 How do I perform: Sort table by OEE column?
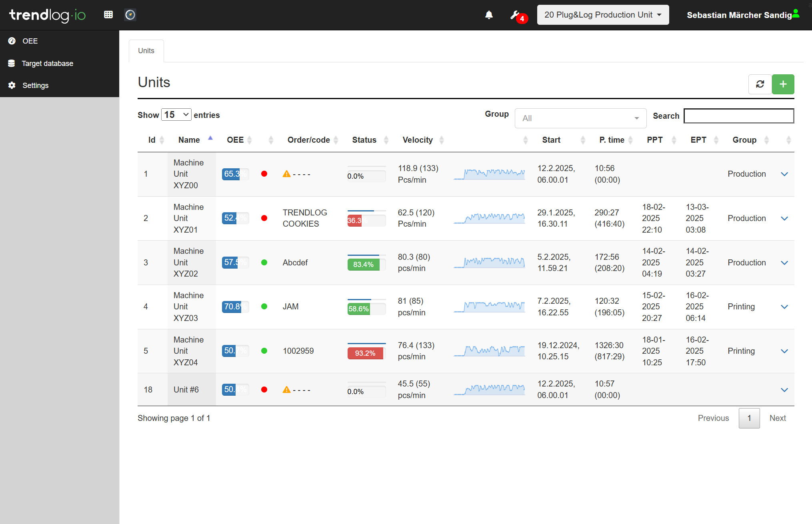[235, 140]
